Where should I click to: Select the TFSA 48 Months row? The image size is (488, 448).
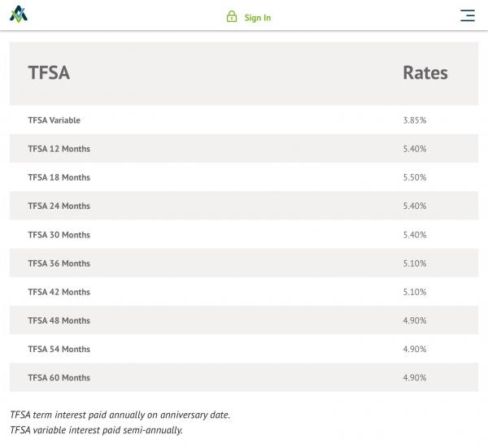click(59, 320)
